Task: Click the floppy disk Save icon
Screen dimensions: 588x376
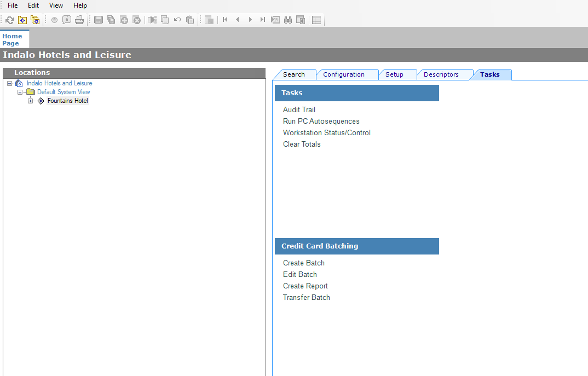Action: 99,20
